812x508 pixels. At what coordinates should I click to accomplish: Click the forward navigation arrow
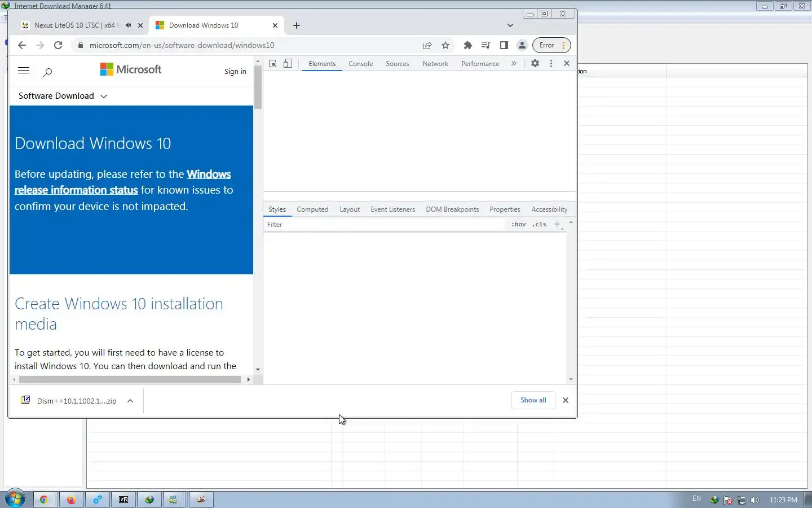click(x=40, y=45)
